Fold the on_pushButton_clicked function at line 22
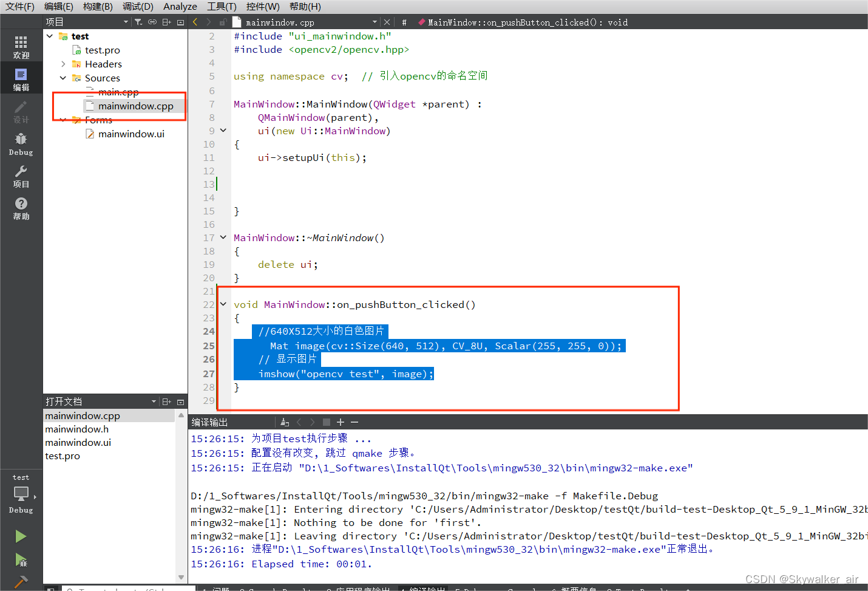Viewport: 868px width, 591px height. click(223, 304)
